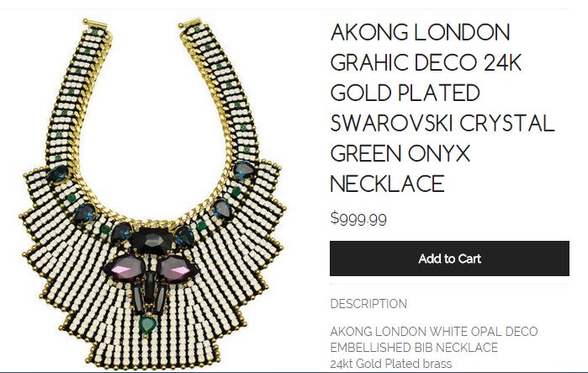Click the words AKONG LONDON in the title
588x373 pixels.
(x=421, y=32)
